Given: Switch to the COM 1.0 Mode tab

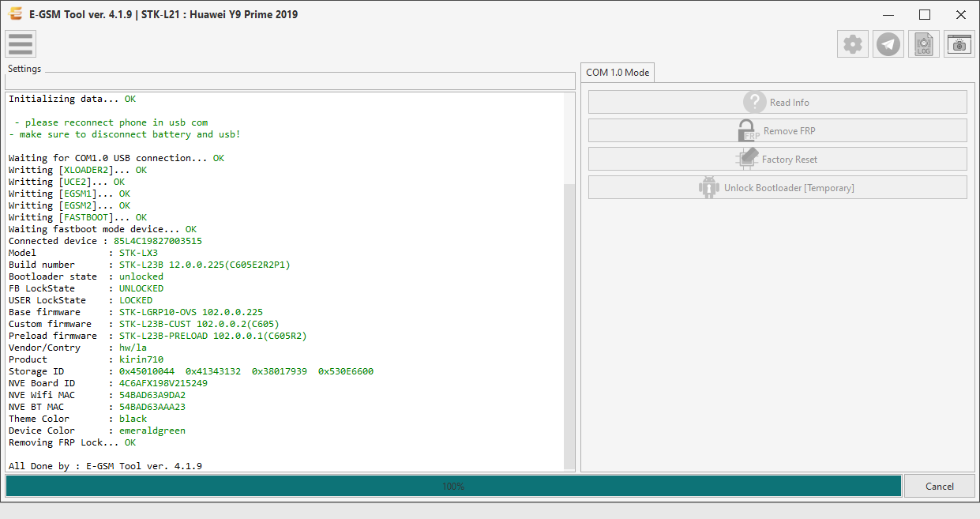Looking at the screenshot, I should [x=618, y=72].
